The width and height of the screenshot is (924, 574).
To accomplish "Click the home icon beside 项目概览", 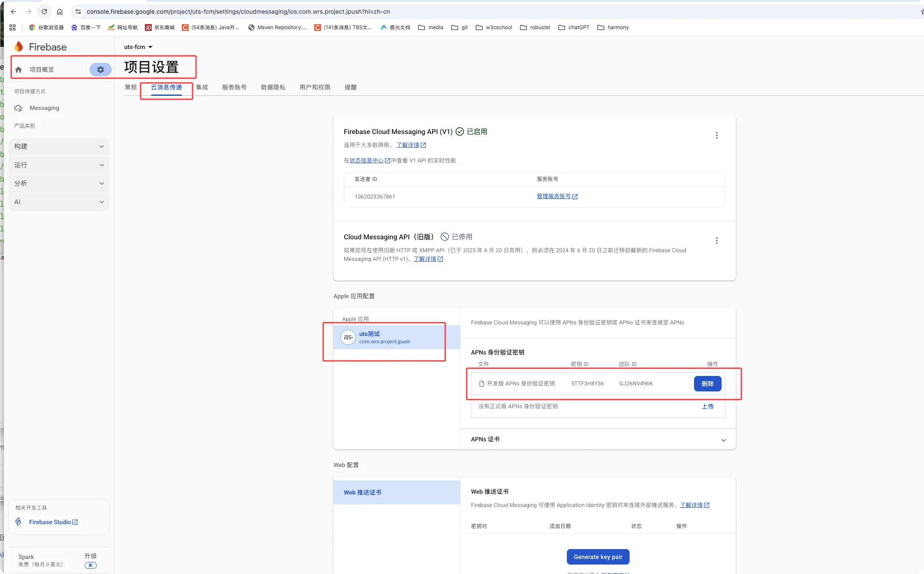I will (18, 70).
